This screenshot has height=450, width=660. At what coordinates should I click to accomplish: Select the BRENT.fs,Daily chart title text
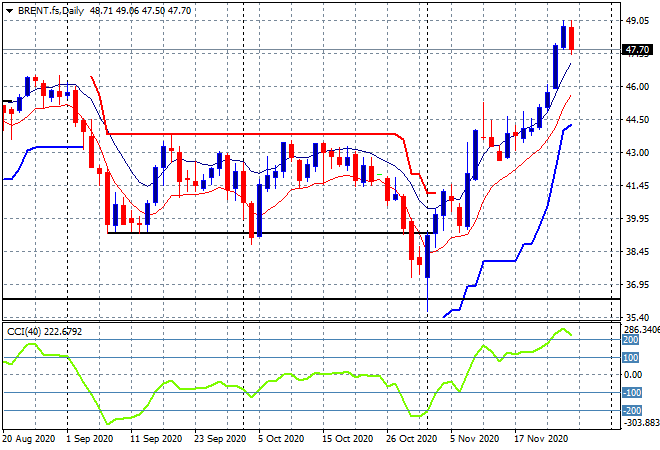click(x=51, y=11)
